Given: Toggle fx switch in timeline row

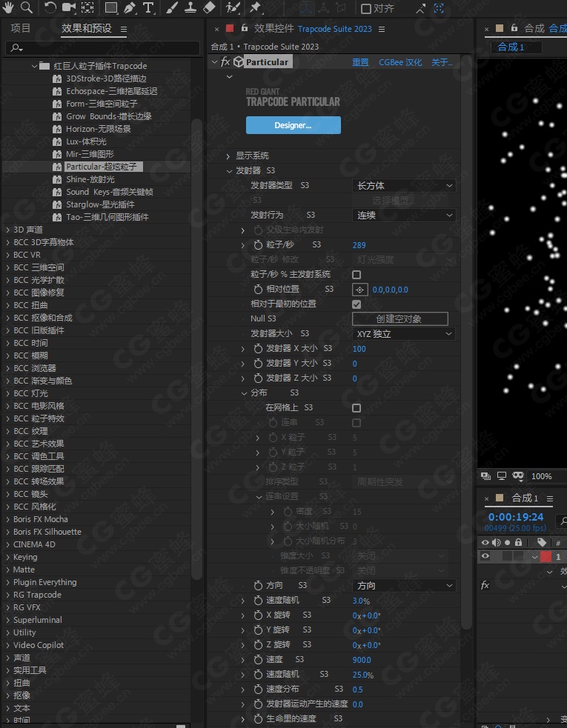Looking at the screenshot, I should pos(485,586).
